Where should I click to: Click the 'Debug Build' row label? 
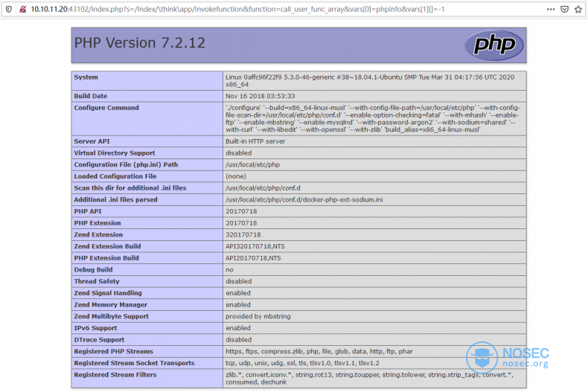93,269
